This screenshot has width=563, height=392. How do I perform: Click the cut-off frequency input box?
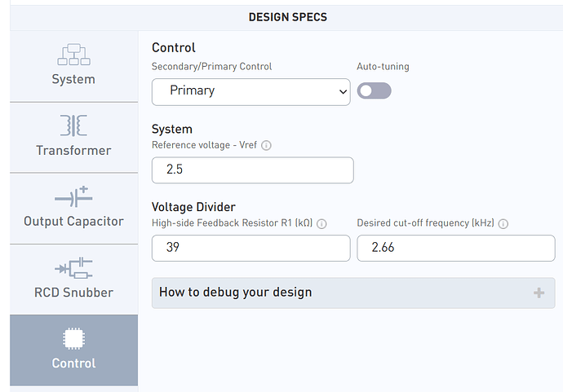pyautogui.click(x=455, y=248)
